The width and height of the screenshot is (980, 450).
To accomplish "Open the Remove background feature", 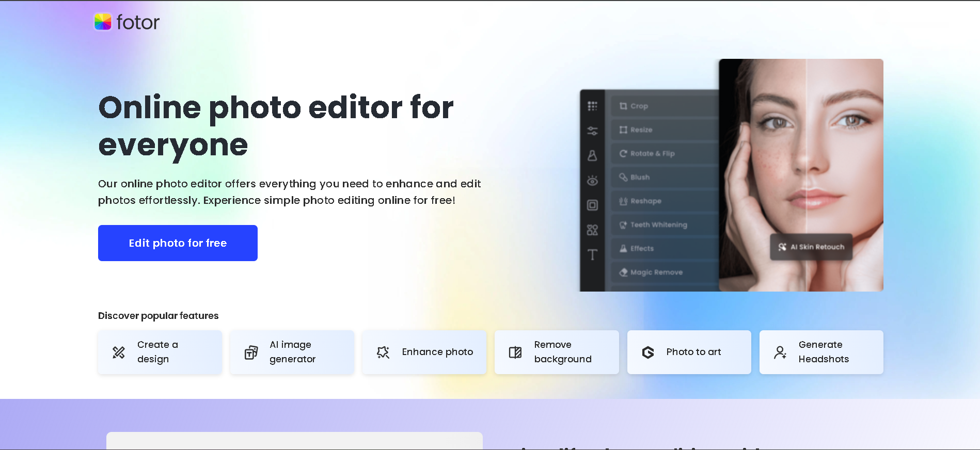I will point(557,352).
